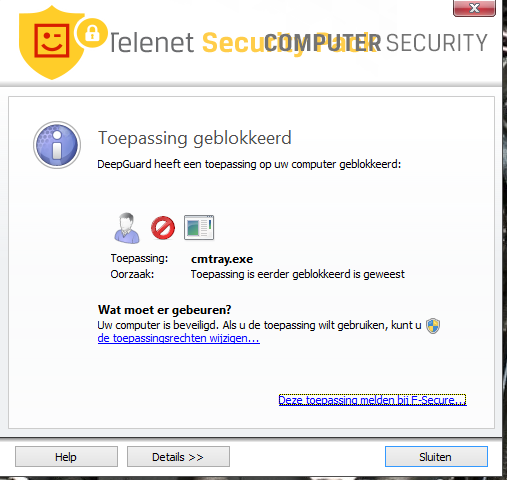The height and width of the screenshot is (480, 507).
Task: Open 'Deze toepassing melden bij F-Secure' link
Action: [373, 400]
